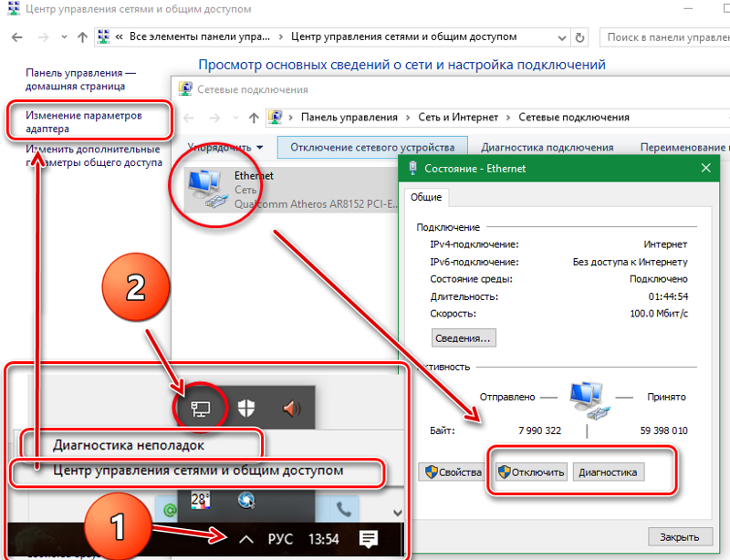Switch input language via РУС indicator
This screenshot has height=560, width=730.
pyautogui.click(x=280, y=539)
